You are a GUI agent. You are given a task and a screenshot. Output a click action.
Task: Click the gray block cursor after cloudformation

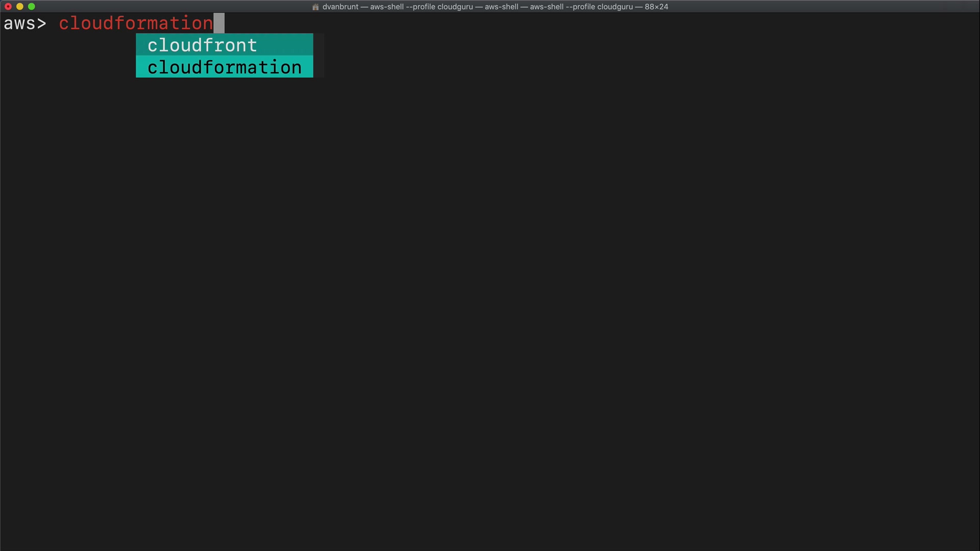[x=219, y=23]
